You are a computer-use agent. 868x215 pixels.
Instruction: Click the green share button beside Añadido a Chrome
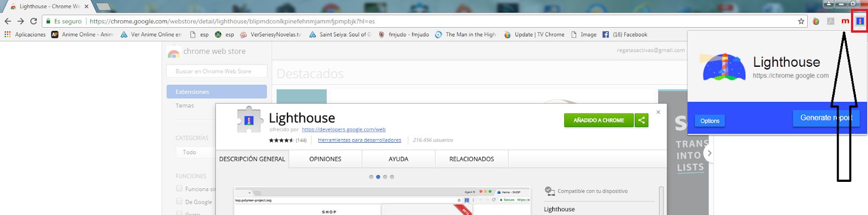point(642,120)
